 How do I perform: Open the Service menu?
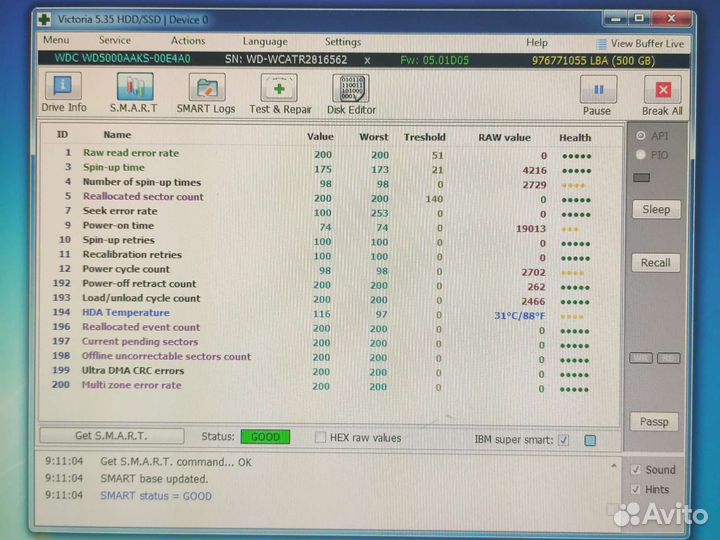coord(114,41)
